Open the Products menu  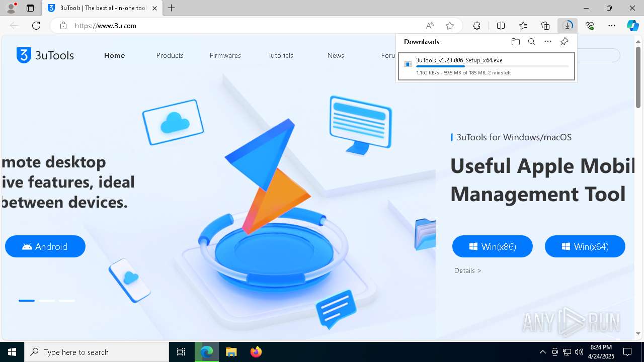(x=170, y=55)
